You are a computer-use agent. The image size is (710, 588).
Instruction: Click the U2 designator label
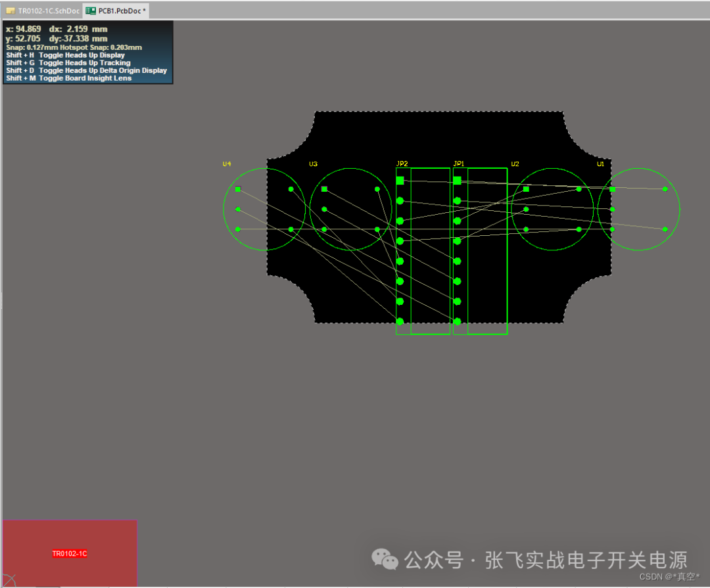point(515,164)
